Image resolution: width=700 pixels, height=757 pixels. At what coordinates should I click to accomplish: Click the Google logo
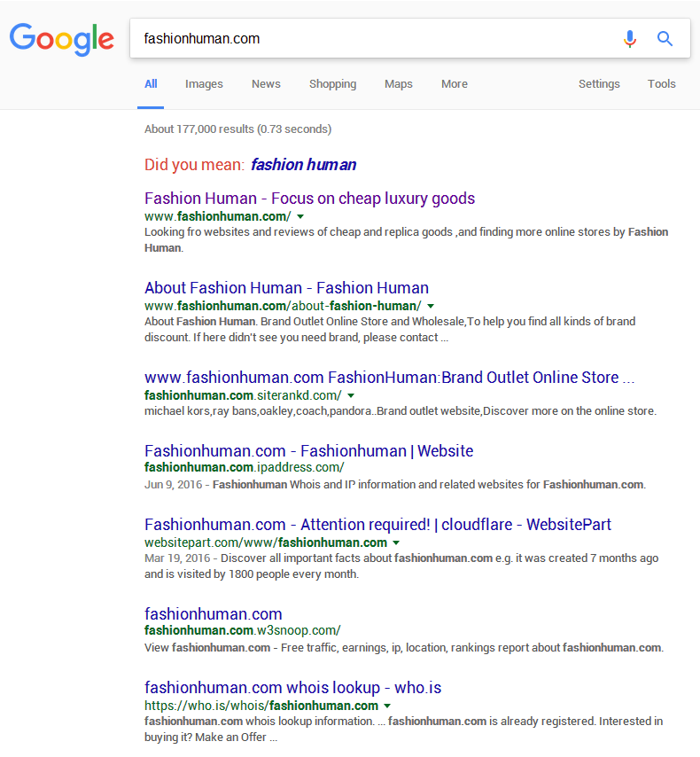(62, 39)
